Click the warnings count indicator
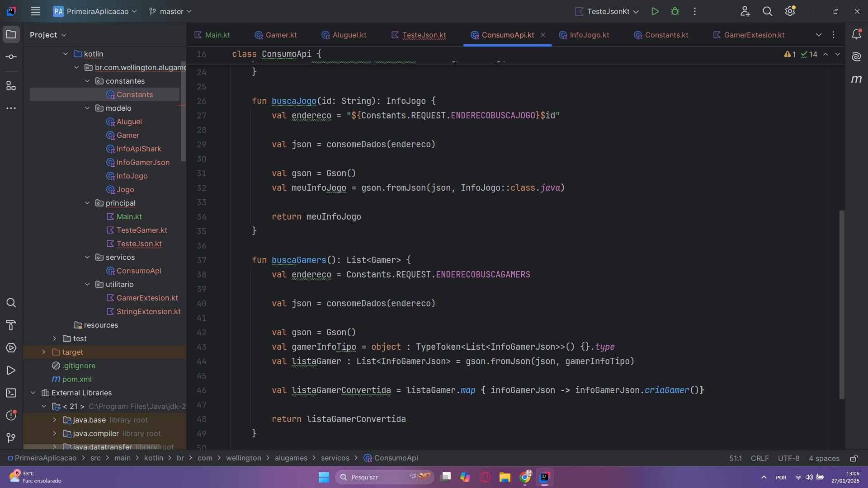 [x=790, y=54]
